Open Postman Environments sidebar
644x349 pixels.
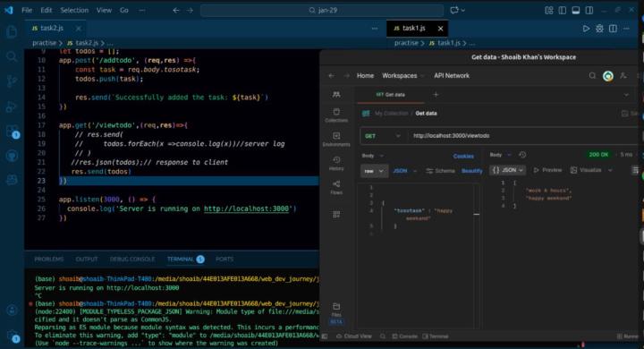click(336, 140)
